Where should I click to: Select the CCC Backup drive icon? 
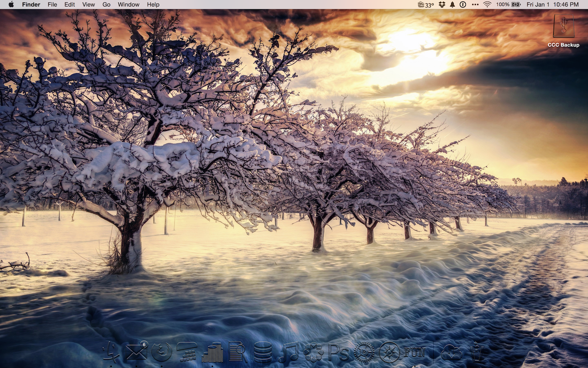pos(563,27)
